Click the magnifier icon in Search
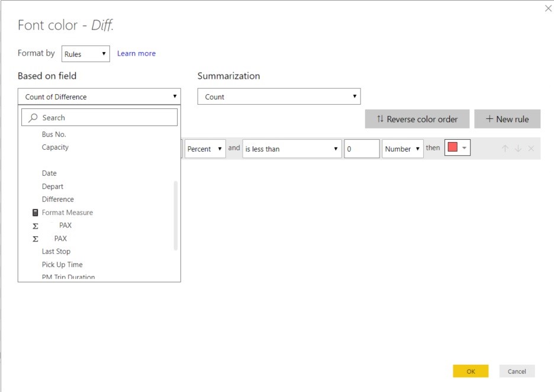Image resolution: width=554 pixels, height=392 pixels. click(x=33, y=117)
